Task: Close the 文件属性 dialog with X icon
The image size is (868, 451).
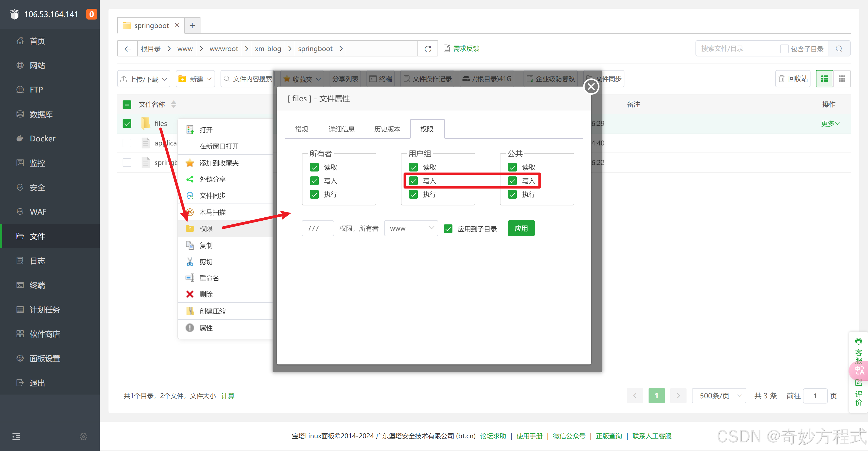Action: click(x=591, y=87)
